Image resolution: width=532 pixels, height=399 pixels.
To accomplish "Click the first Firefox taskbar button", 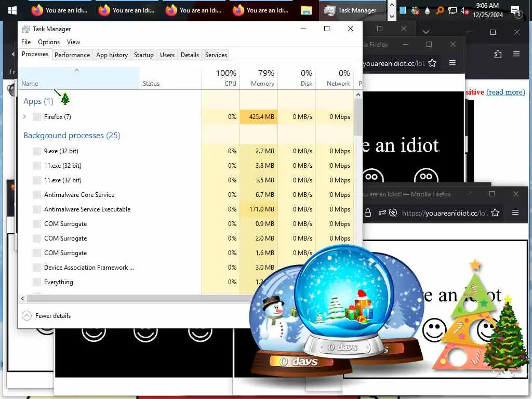I will [59, 10].
